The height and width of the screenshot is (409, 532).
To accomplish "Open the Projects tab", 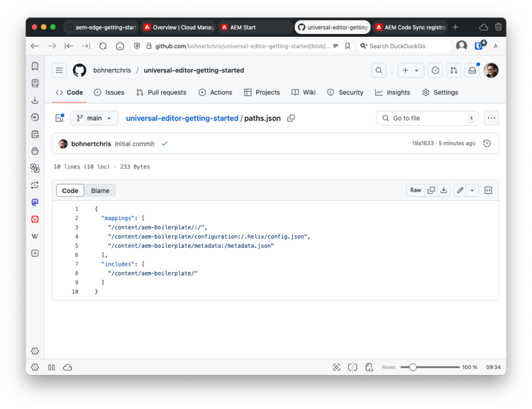I will [x=262, y=92].
